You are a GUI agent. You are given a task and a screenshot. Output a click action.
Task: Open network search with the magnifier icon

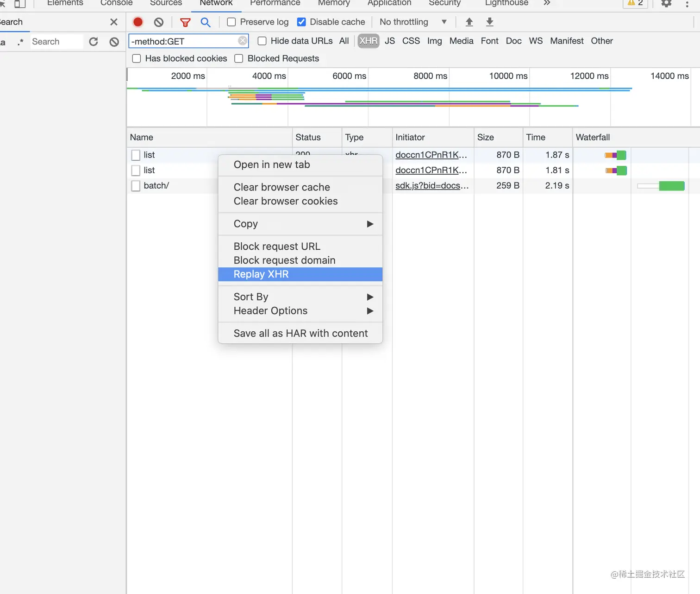pyautogui.click(x=206, y=22)
